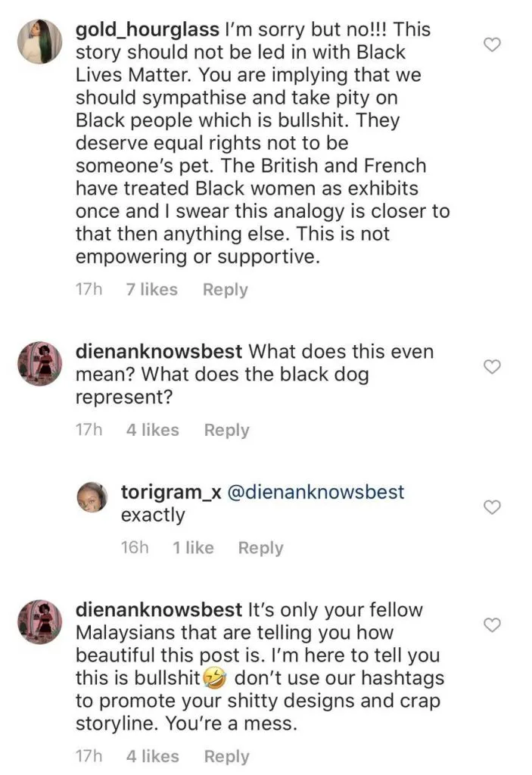Reply to the black dog question comment

(x=226, y=430)
